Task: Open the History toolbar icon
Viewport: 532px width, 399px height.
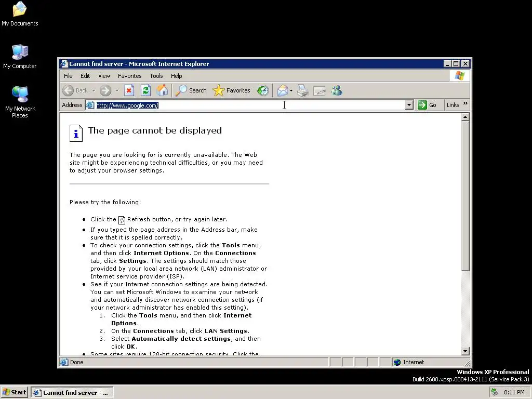Action: click(263, 90)
